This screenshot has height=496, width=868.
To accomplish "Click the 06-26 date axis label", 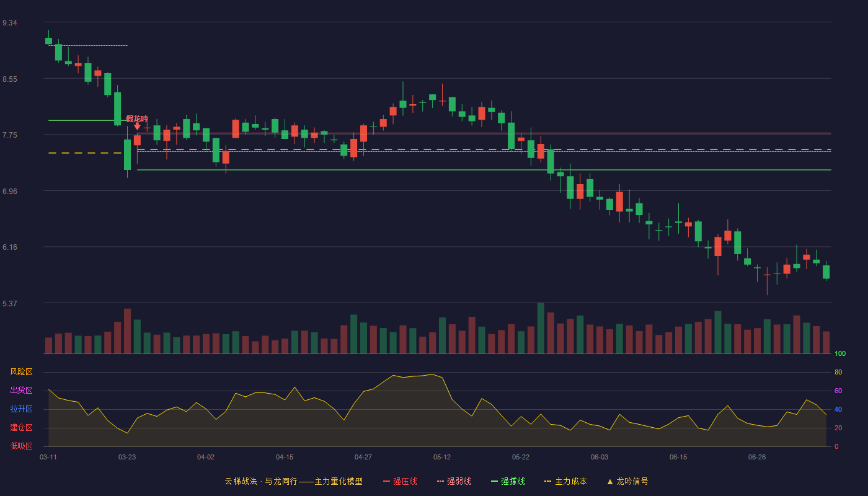I will click(x=757, y=457).
